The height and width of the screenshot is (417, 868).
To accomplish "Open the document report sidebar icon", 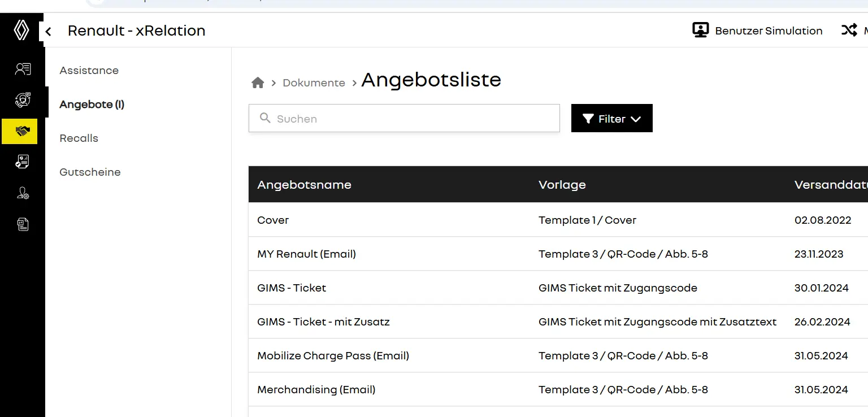I will [x=23, y=224].
